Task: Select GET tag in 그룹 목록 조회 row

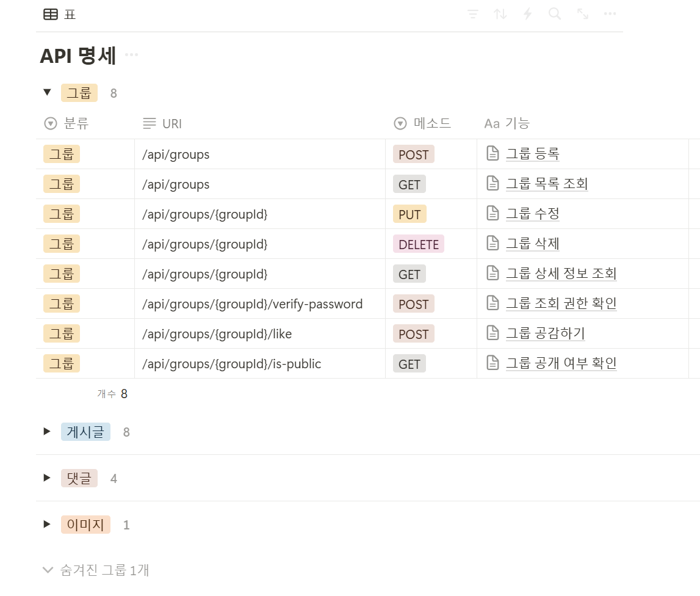Action: (410, 184)
